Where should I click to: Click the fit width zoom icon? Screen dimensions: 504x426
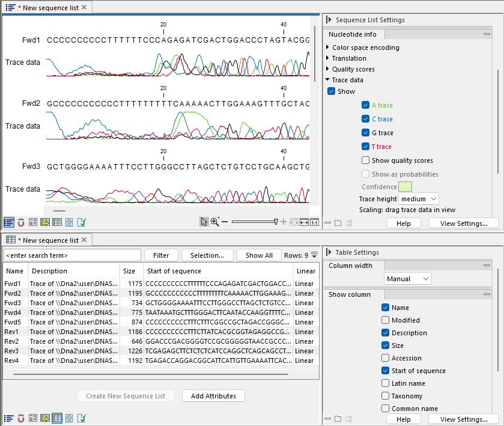304,222
